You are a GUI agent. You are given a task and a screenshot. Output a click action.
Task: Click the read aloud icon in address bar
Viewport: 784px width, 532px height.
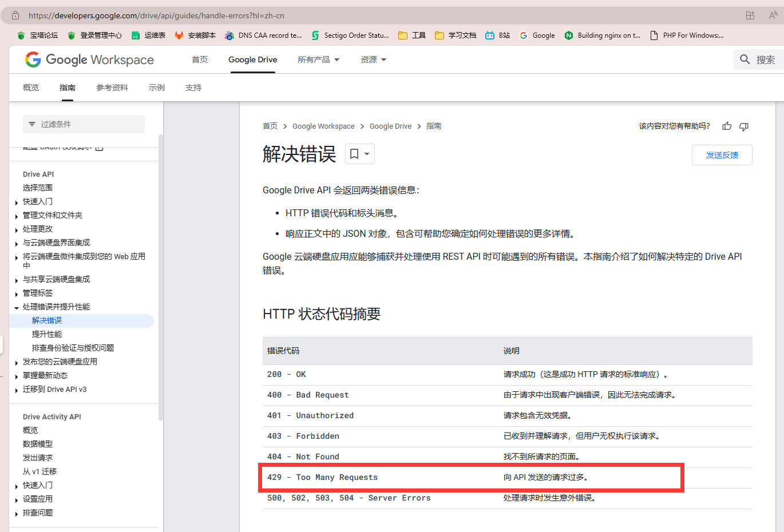tap(773, 15)
